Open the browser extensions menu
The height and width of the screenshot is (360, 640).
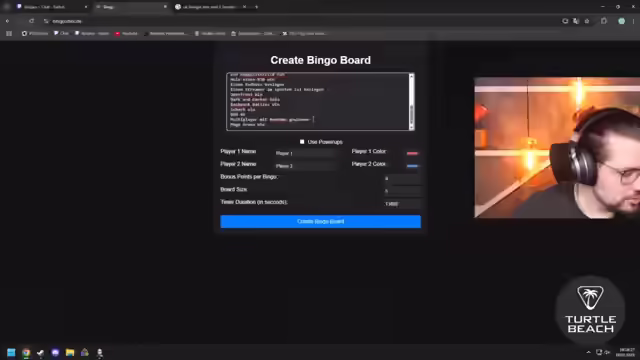click(x=604, y=21)
